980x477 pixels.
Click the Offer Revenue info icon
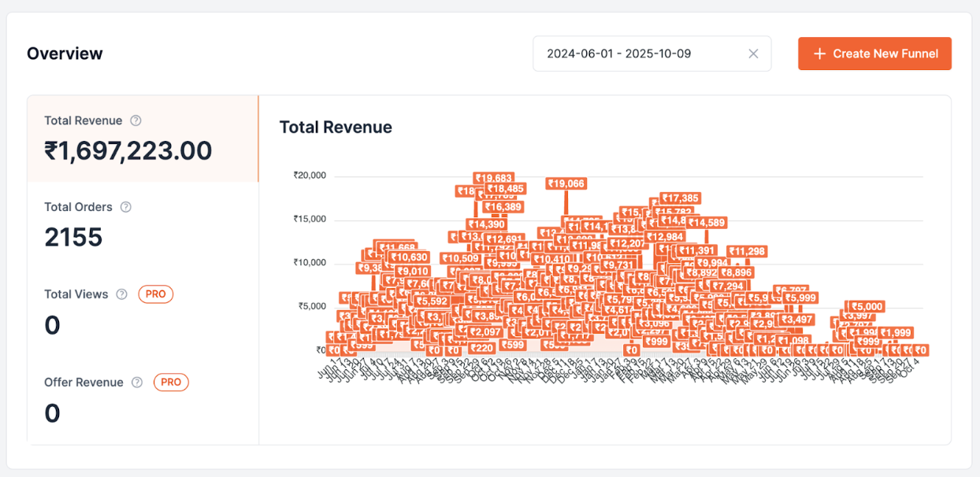(137, 383)
